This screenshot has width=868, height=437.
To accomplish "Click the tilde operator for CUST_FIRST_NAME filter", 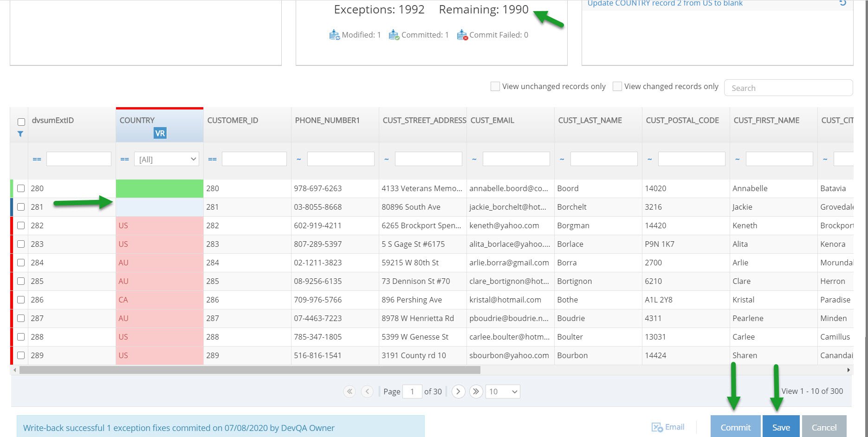I will (x=738, y=159).
